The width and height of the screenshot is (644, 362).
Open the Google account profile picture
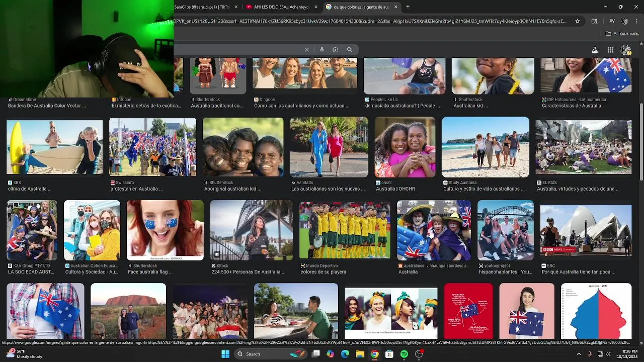tap(626, 50)
